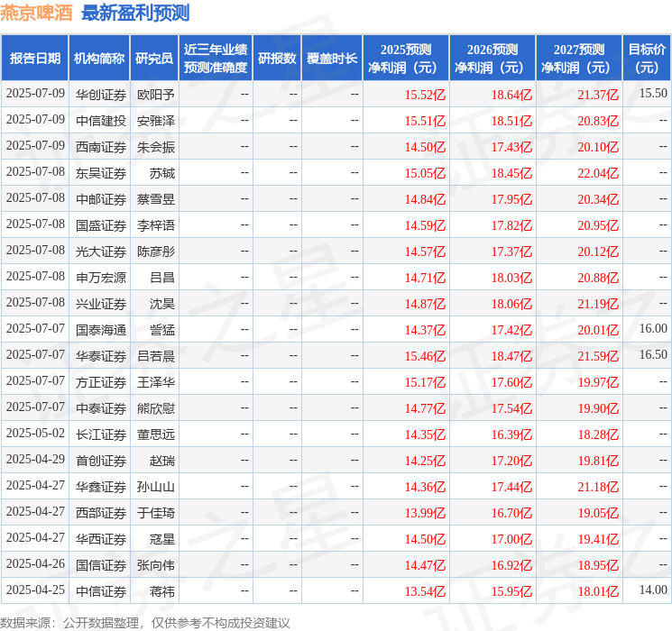Select the 兴业证券 institution cell
672x631 pixels.
[x=101, y=304]
